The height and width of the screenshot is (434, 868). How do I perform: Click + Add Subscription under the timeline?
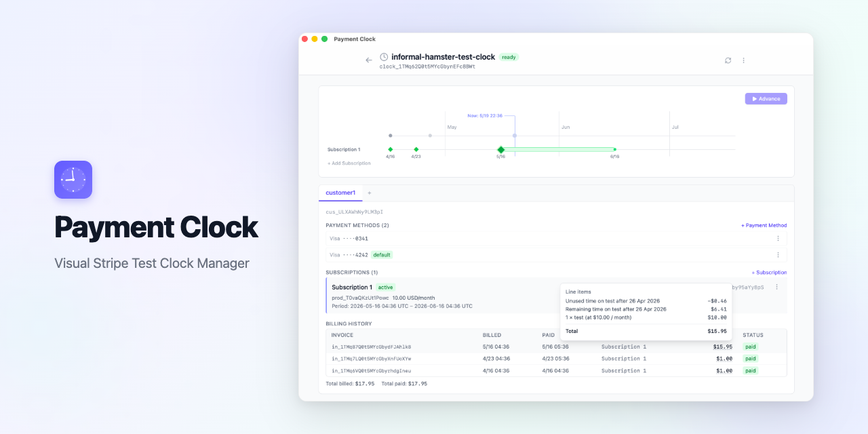tap(349, 163)
